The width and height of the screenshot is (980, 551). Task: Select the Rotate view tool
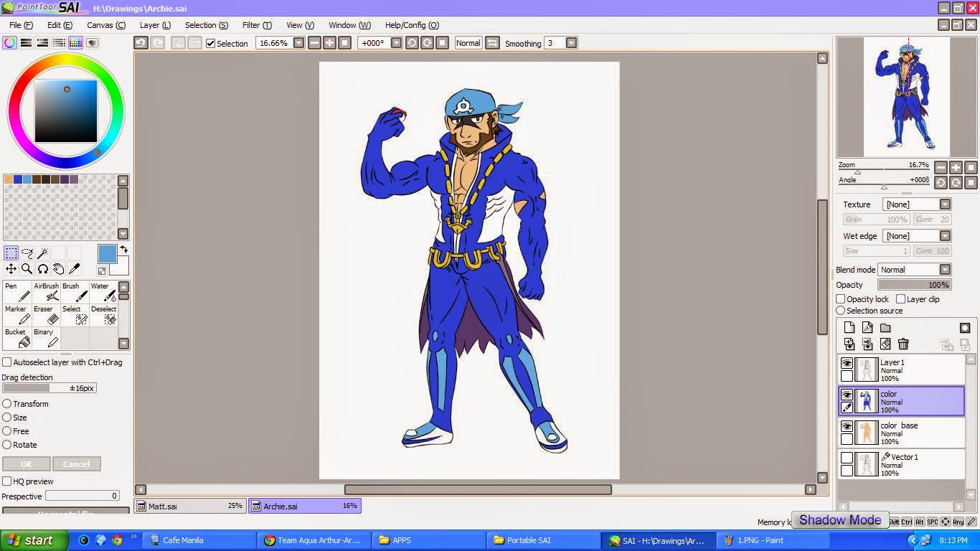[42, 269]
